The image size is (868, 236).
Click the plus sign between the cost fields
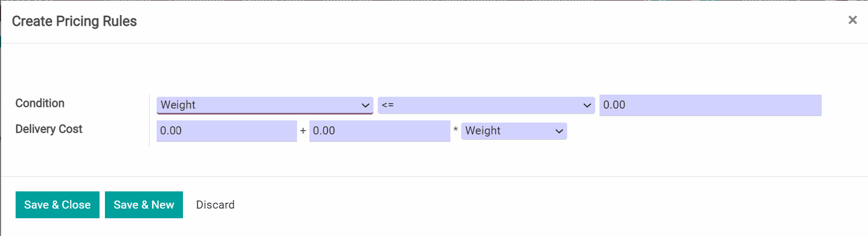point(303,131)
